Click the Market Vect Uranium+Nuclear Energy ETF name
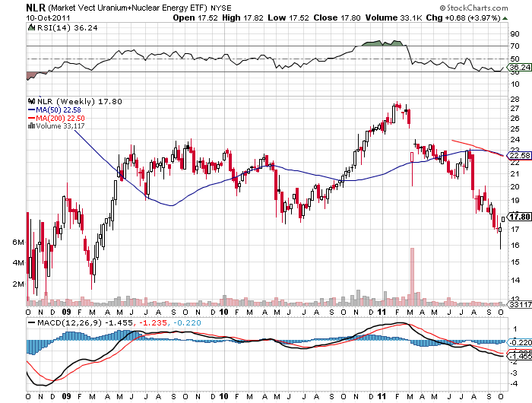 [127, 8]
